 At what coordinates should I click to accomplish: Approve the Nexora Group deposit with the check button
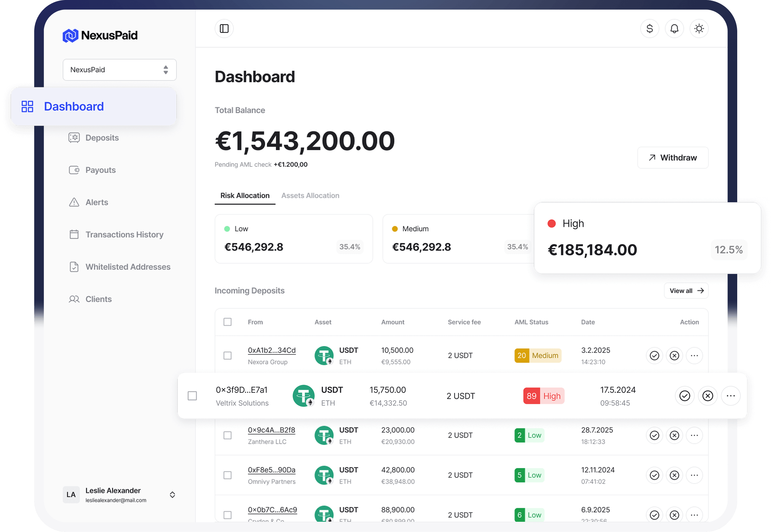coord(654,355)
